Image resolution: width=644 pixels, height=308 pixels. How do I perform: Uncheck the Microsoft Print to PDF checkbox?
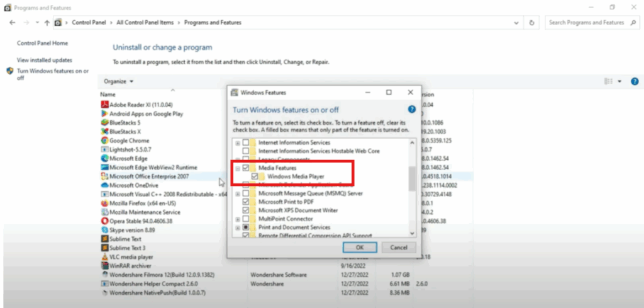(x=246, y=202)
